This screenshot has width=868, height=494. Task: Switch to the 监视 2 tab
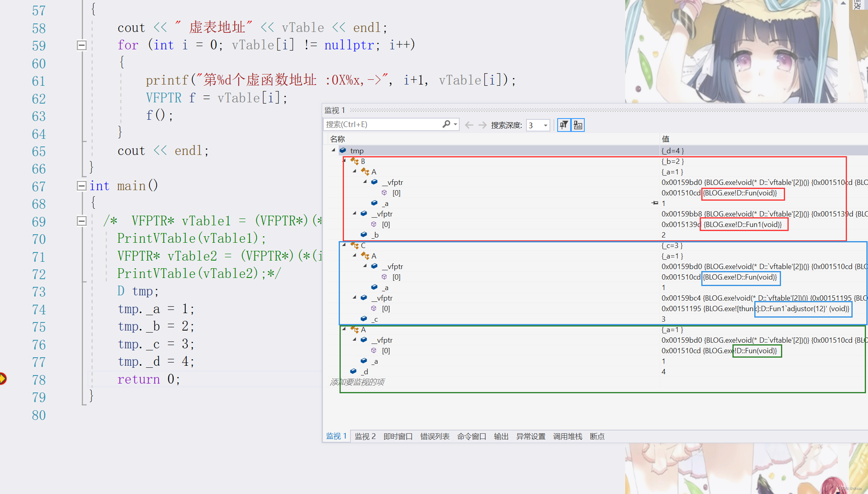pyautogui.click(x=365, y=436)
